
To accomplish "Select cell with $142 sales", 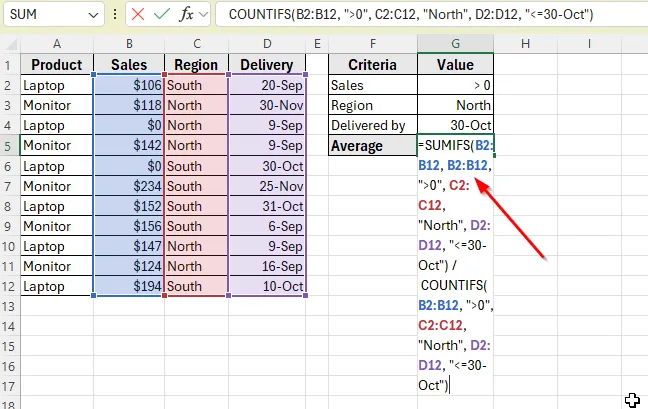I will coord(129,145).
